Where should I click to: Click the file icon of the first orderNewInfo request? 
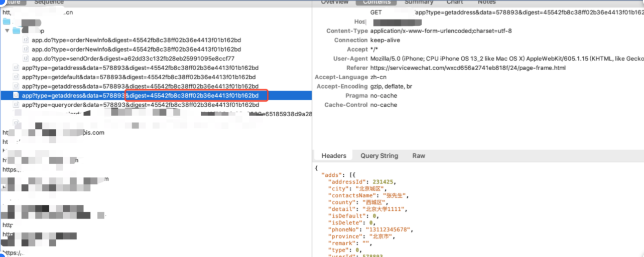[26, 40]
